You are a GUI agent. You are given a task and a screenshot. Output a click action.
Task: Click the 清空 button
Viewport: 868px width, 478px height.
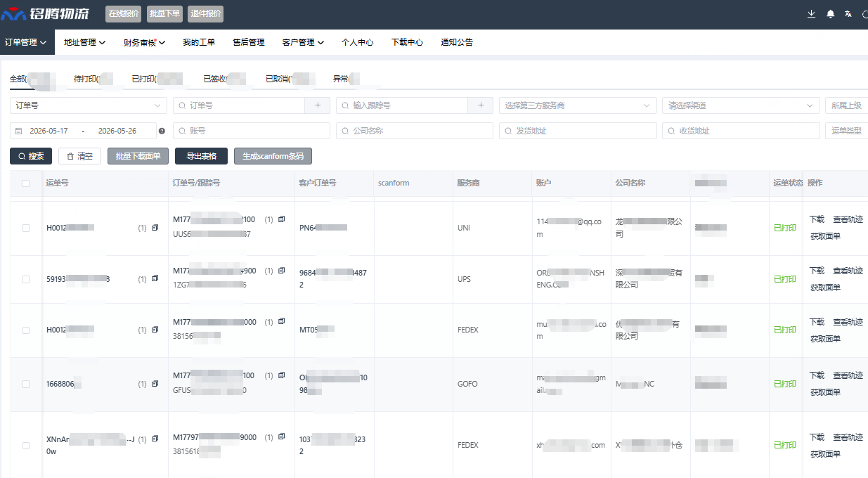80,156
